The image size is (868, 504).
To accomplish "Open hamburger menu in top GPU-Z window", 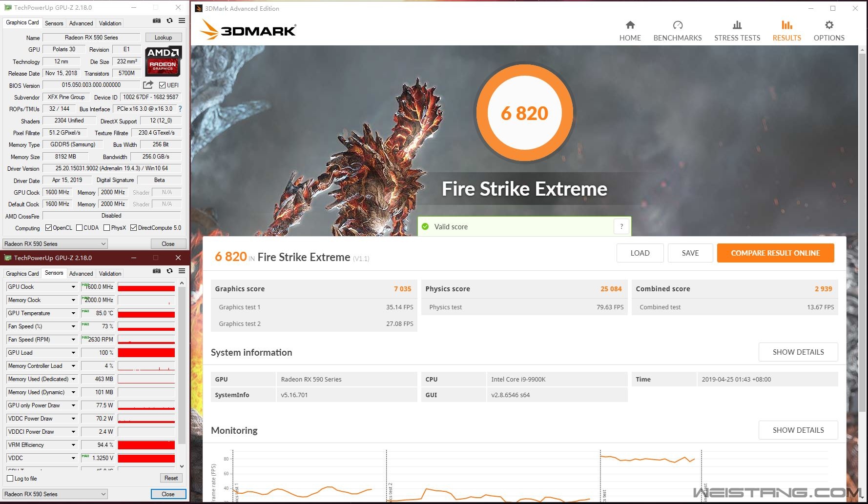I will (182, 20).
